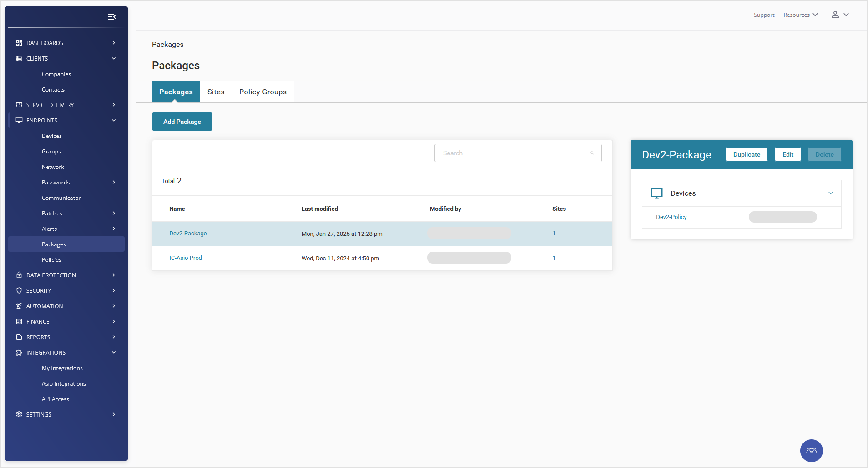The width and height of the screenshot is (868, 468).
Task: Click the Add Package button
Action: pyautogui.click(x=182, y=122)
